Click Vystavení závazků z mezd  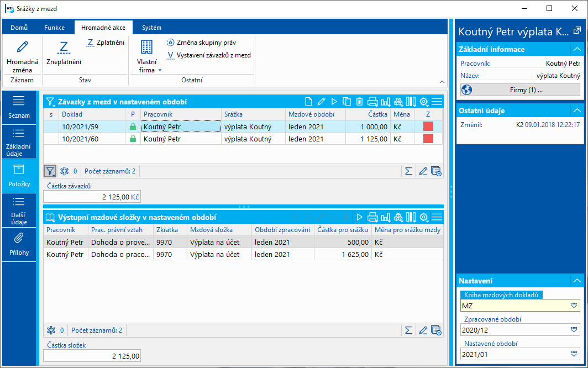click(209, 55)
